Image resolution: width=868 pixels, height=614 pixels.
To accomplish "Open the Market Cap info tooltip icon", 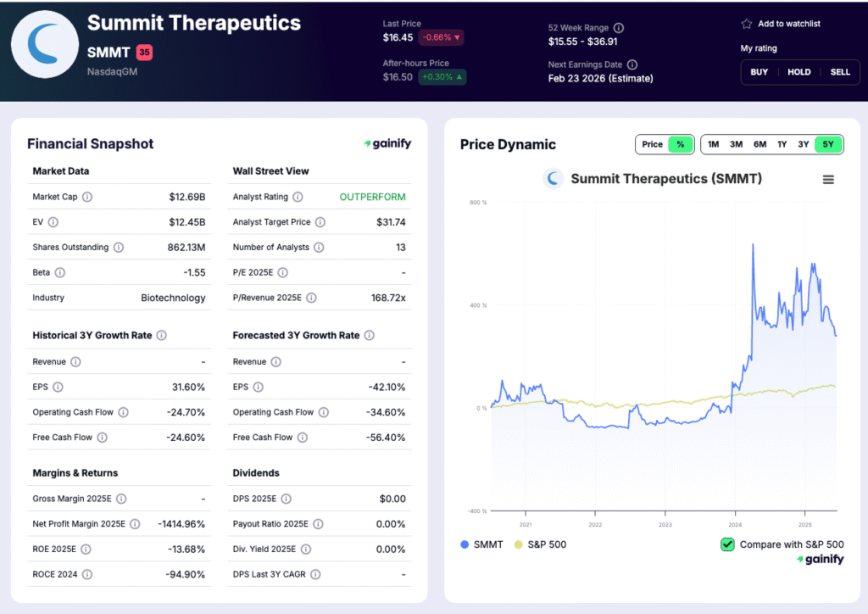I will 86,196.
